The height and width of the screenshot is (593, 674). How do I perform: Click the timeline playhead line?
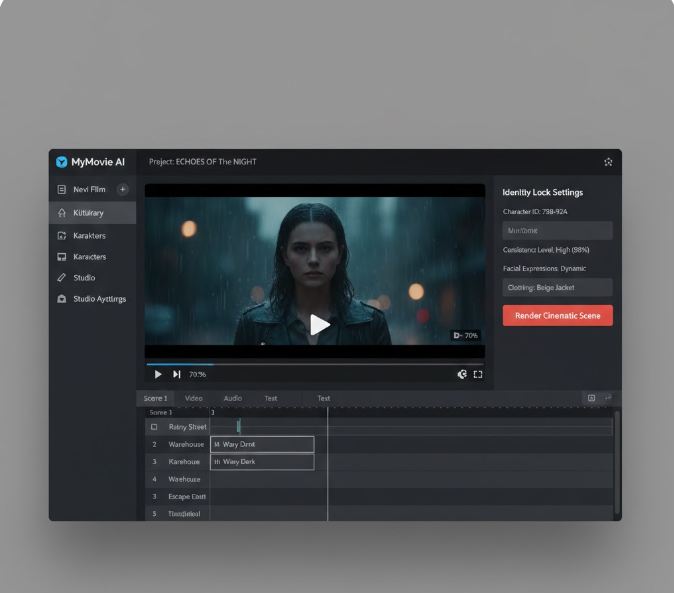[x=328, y=464]
